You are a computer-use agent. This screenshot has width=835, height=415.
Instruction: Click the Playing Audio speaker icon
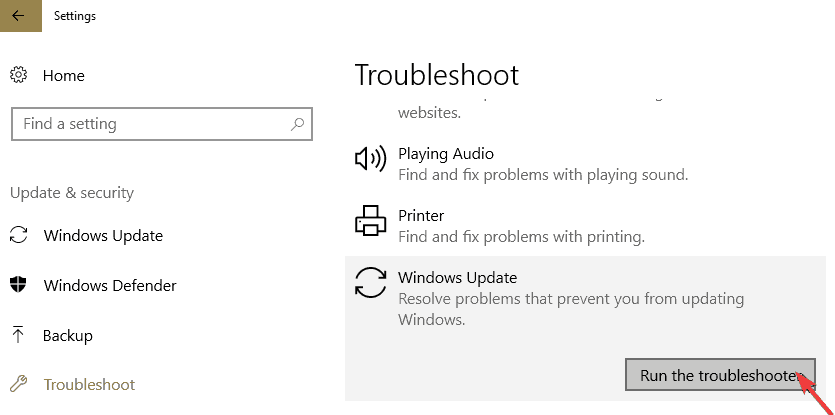click(370, 159)
